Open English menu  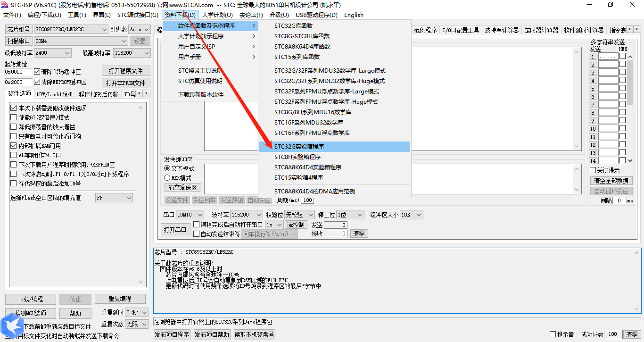[354, 15]
